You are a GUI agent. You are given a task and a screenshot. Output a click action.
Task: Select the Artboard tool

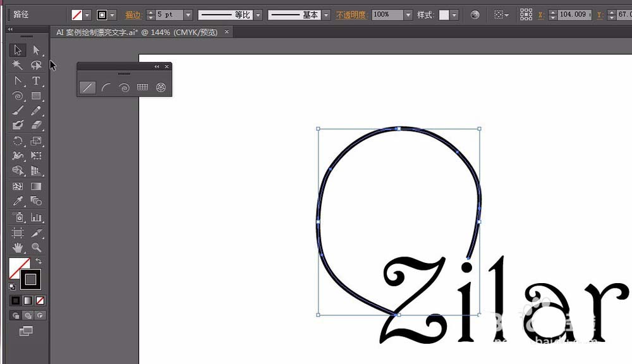(x=17, y=233)
